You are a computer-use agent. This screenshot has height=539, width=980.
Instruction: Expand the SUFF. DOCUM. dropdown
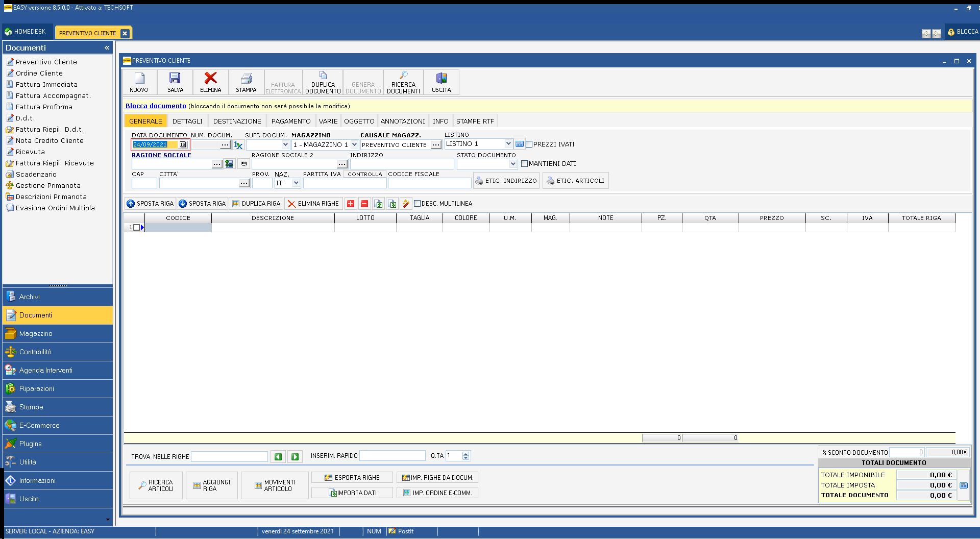pyautogui.click(x=285, y=145)
